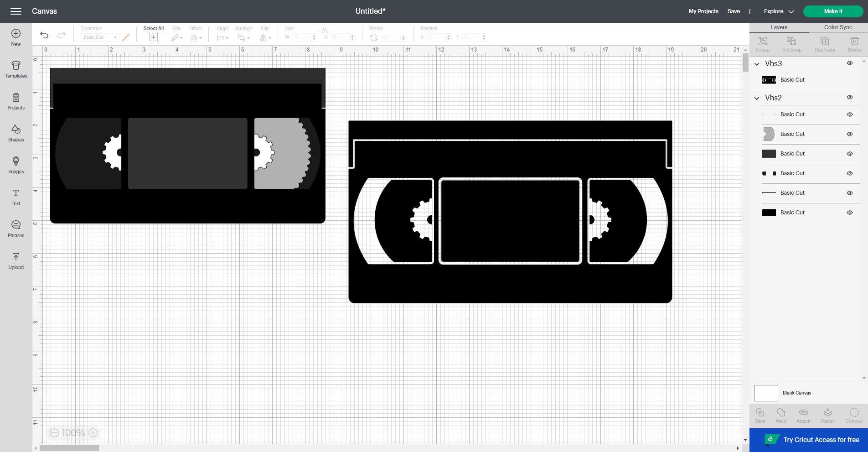Open My Projects
Viewport: 868px width, 452px height.
pos(703,11)
